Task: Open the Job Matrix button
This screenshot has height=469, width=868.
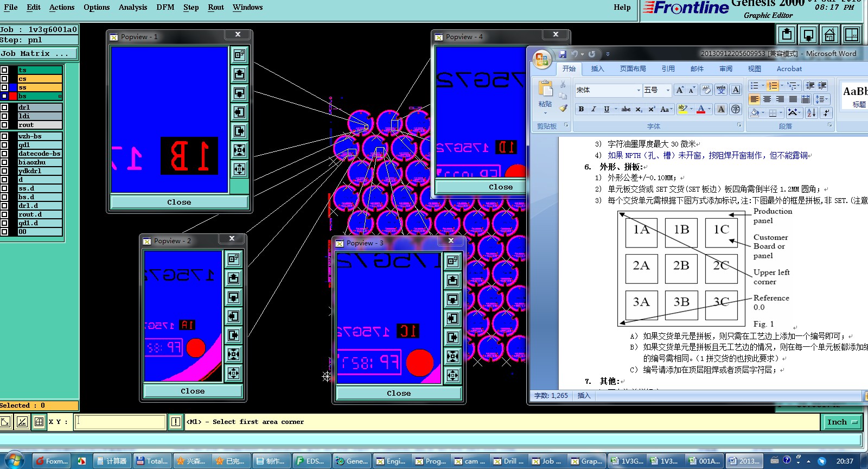Action: pos(39,53)
